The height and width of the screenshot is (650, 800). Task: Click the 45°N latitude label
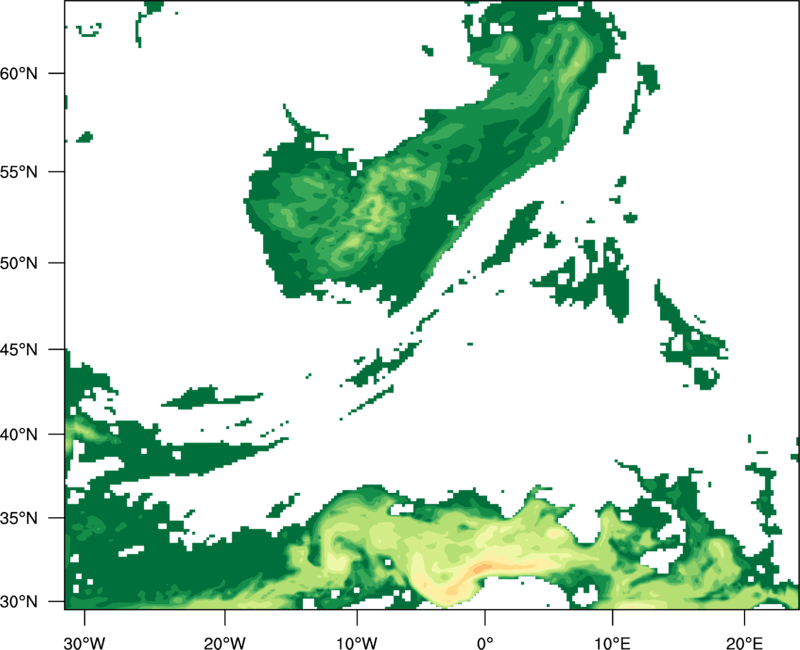[x=19, y=350]
